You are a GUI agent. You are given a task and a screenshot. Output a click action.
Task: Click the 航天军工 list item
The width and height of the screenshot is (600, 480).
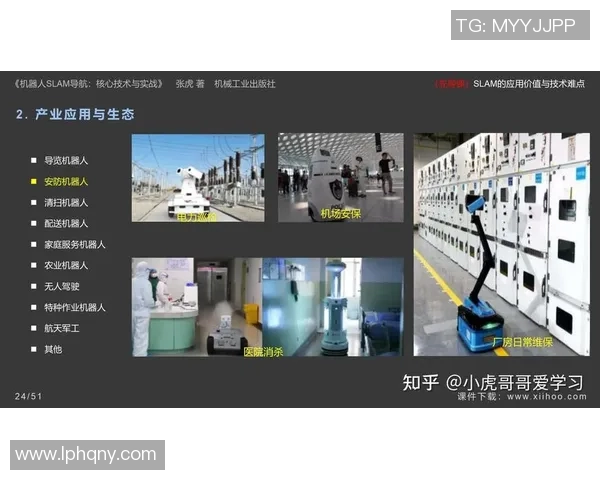(x=60, y=328)
